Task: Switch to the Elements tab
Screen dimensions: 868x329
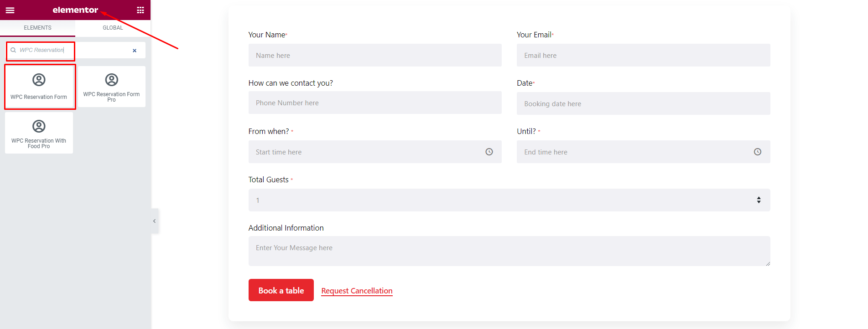Action: coord(37,28)
